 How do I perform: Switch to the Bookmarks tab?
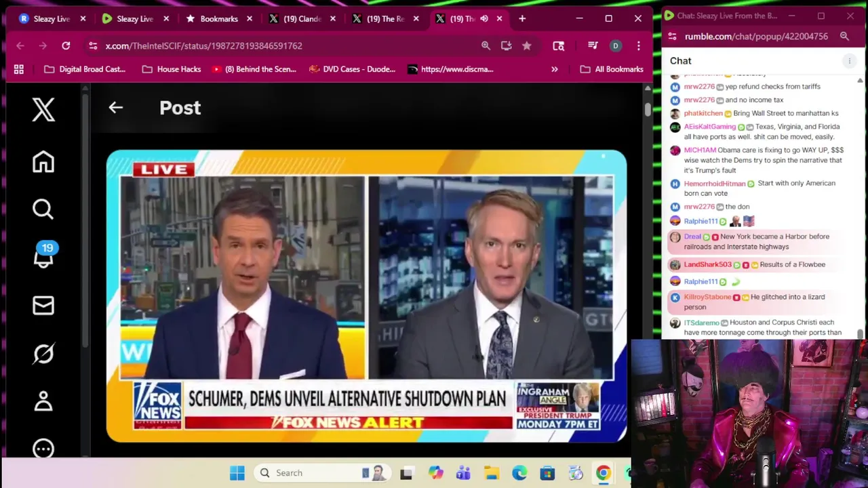pyautogui.click(x=211, y=19)
